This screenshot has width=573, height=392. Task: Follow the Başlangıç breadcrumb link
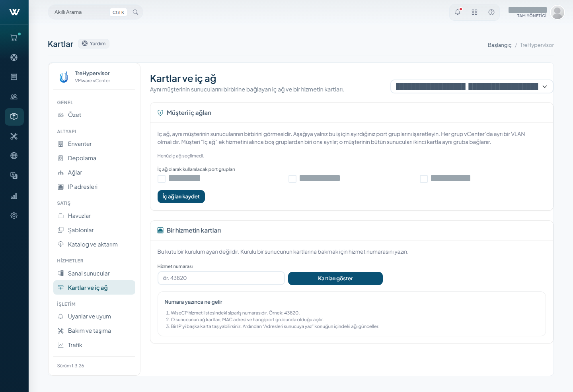(x=499, y=45)
